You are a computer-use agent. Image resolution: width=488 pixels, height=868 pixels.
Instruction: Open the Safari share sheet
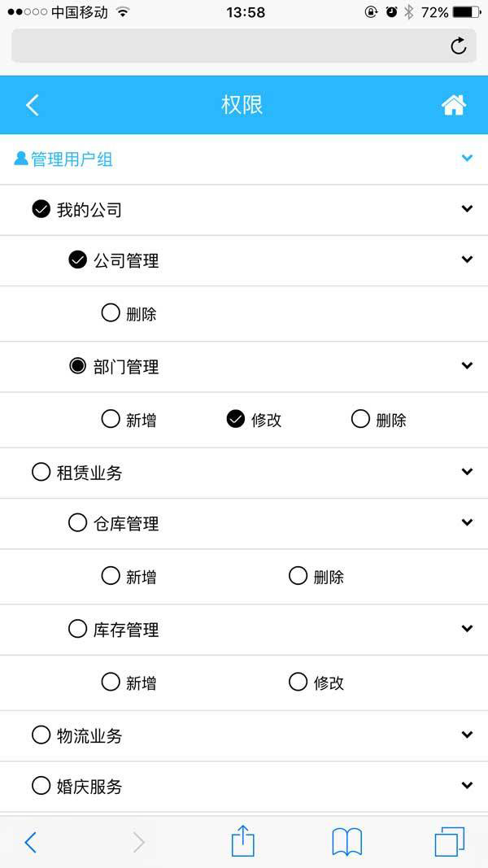tap(243, 842)
